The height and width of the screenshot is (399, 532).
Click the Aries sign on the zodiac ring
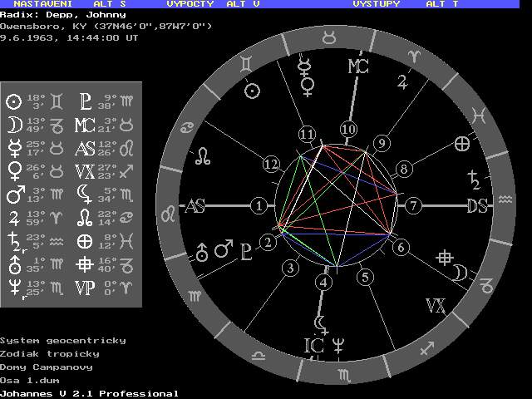click(413, 55)
